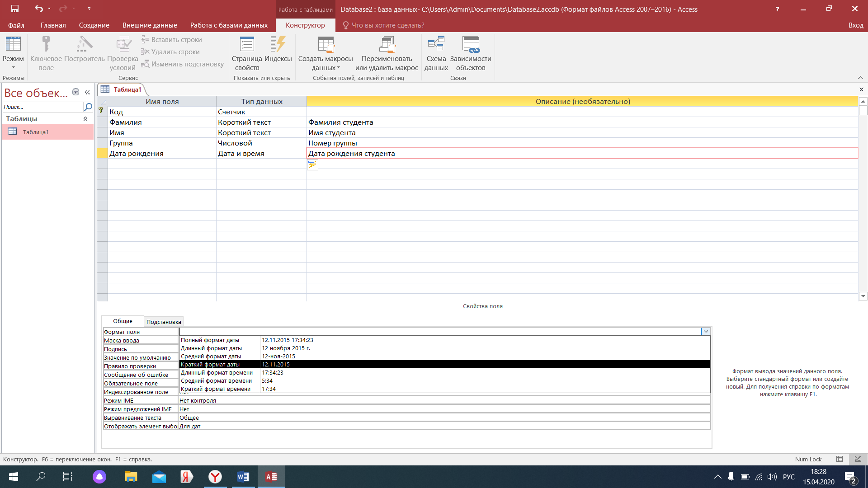Switch to Главная ribbon tab

[53, 25]
